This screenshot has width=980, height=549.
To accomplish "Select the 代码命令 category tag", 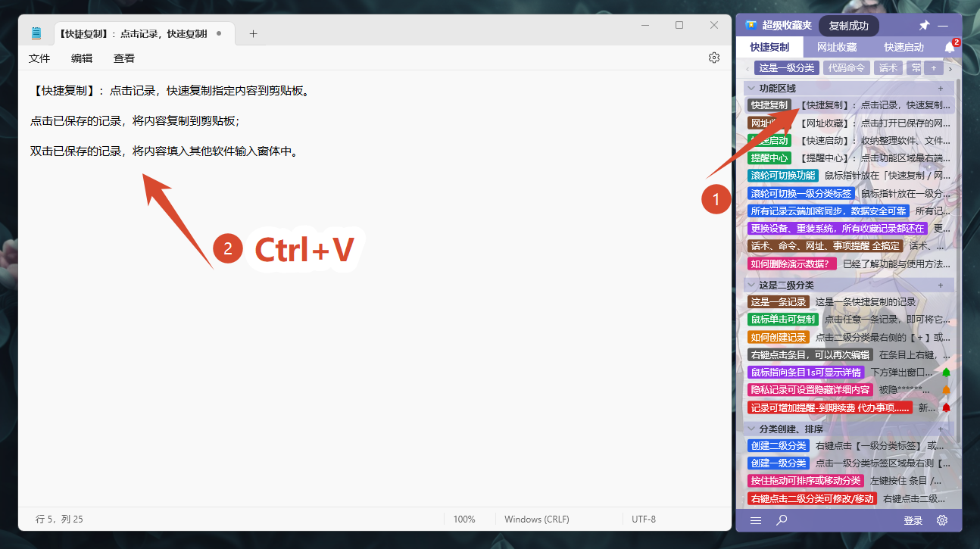I will (847, 68).
